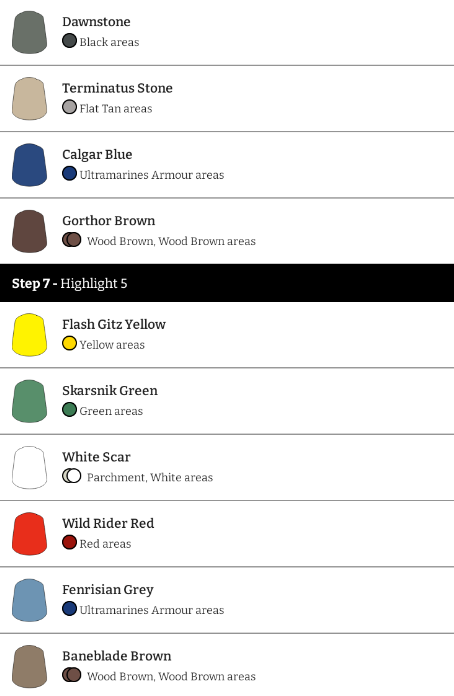Select the Red areas color dot
Screen dimensions: 454x696
pyautogui.click(x=69, y=542)
